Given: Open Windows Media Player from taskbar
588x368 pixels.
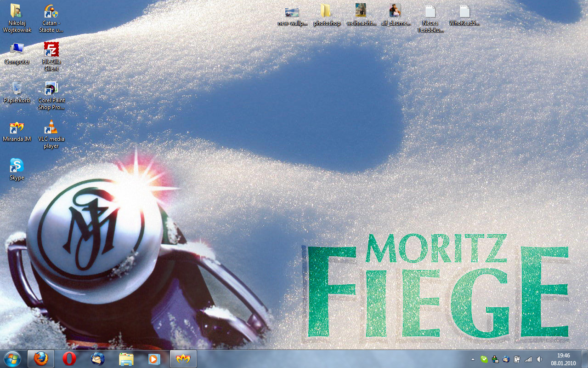Looking at the screenshot, I should click(154, 358).
